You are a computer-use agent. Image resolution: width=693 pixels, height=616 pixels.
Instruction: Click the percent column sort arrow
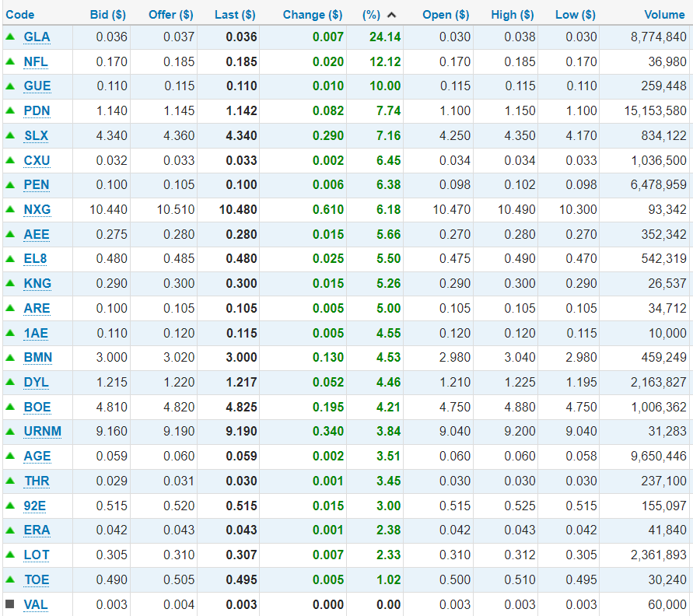(391, 15)
